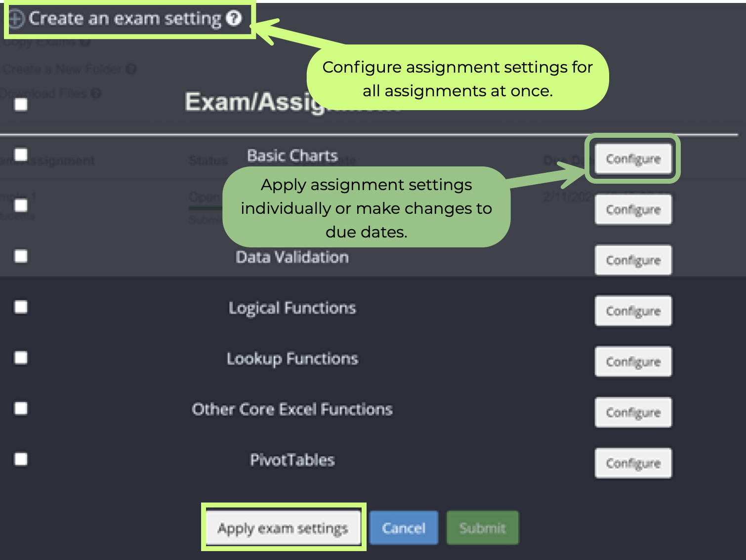The width and height of the screenshot is (746, 560).
Task: Tick the Logical Functions checkbox
Action: click(x=21, y=307)
